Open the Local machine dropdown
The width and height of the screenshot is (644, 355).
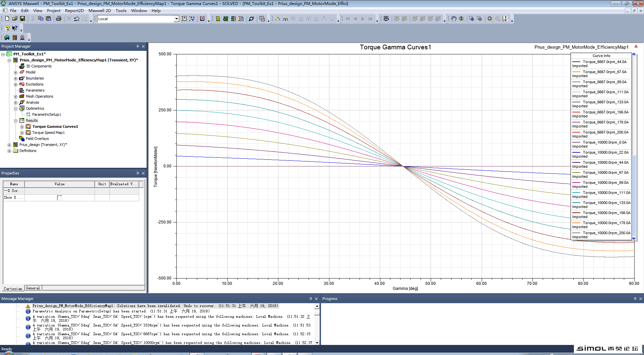point(176,19)
